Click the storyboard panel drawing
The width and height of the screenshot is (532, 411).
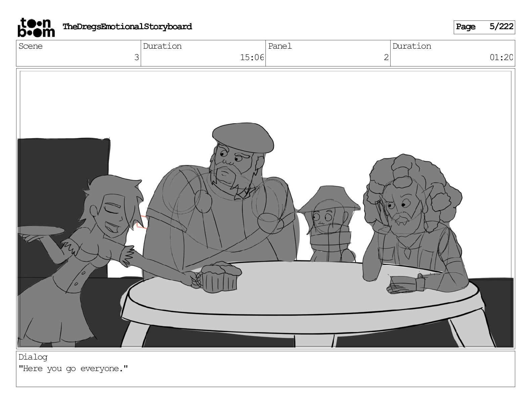tap(266, 209)
